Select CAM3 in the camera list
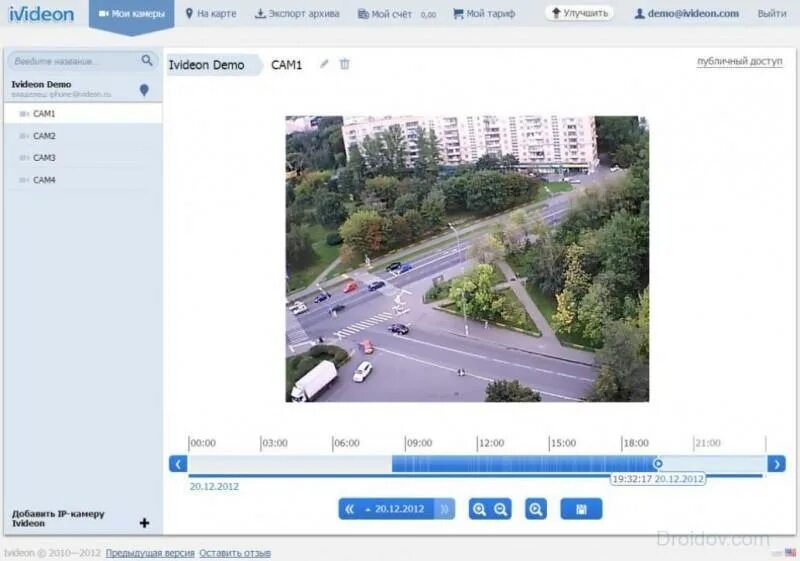The image size is (800, 561). (x=83, y=158)
